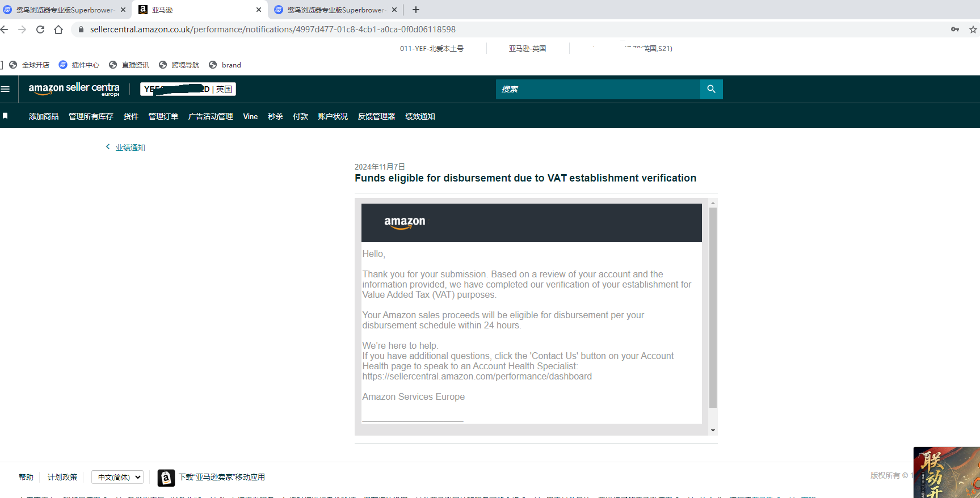Screen dimensions: 980x498
Task: Go to browser home page icon
Action: tap(58, 29)
